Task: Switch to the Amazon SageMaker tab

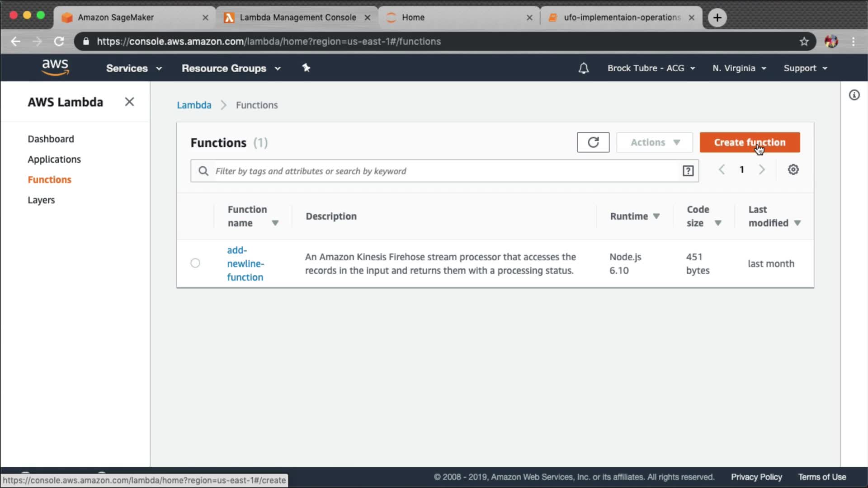Action: (116, 17)
